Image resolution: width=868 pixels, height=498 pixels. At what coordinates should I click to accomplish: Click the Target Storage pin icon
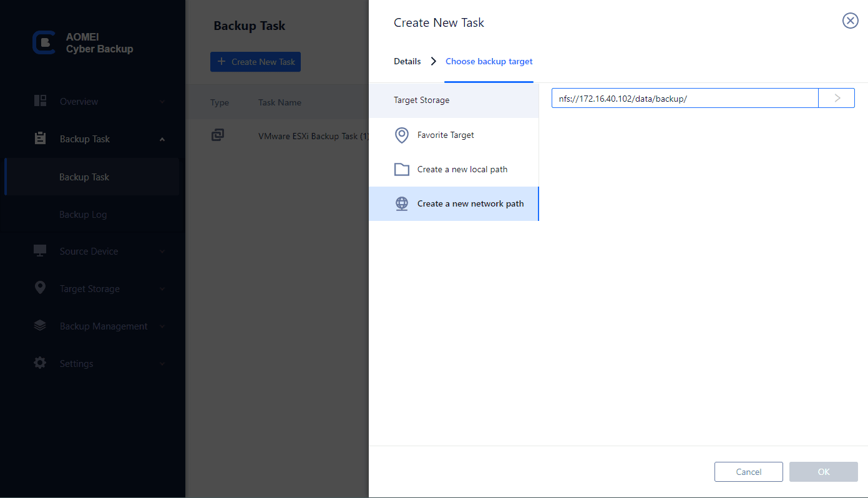pyautogui.click(x=41, y=288)
